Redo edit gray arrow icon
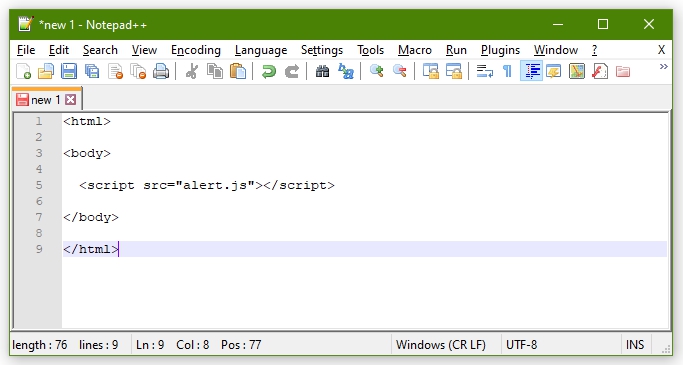The image size is (683, 365). [x=292, y=71]
